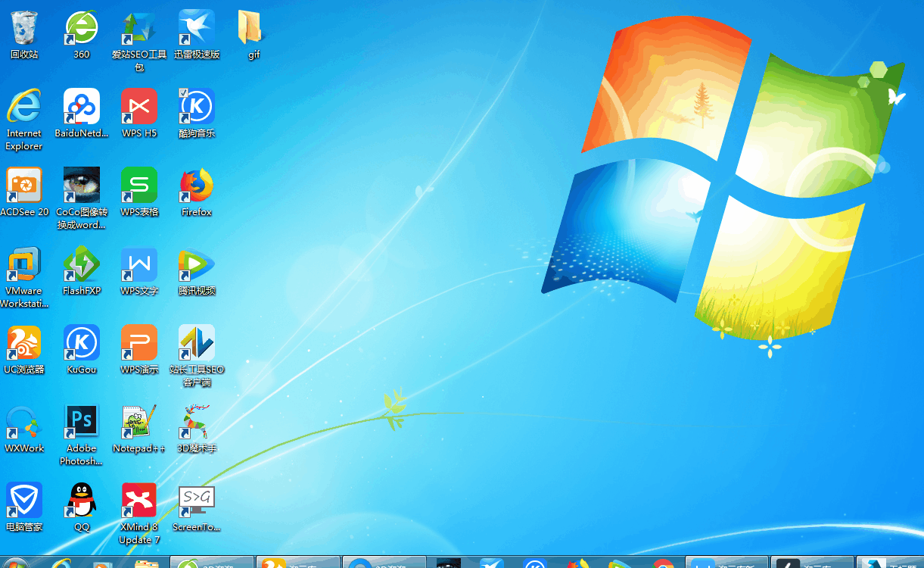Open the Recycle Bin (回收站) icon
924x568 pixels.
[x=24, y=29]
